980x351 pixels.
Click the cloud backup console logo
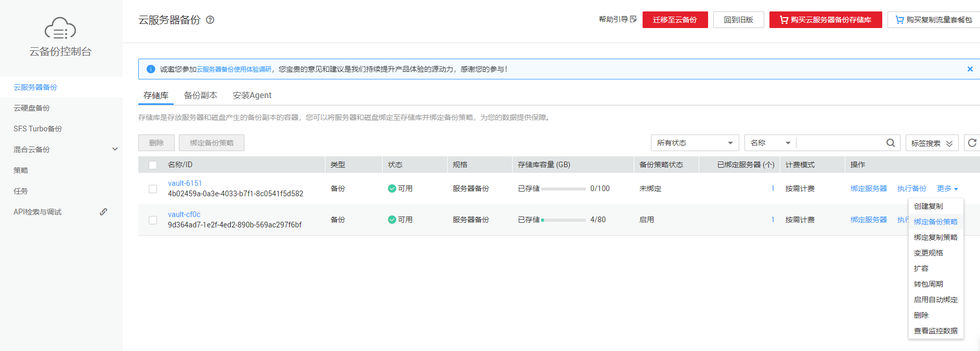coord(60,28)
